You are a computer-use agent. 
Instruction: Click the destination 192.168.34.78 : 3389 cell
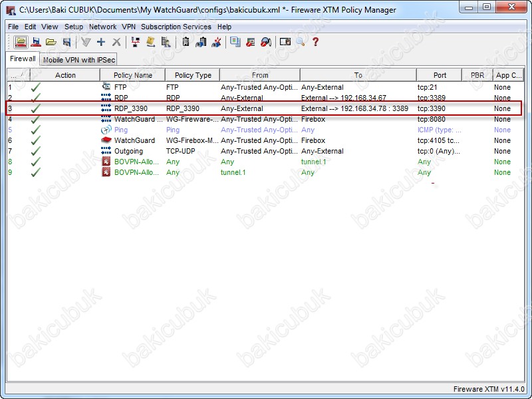point(355,108)
